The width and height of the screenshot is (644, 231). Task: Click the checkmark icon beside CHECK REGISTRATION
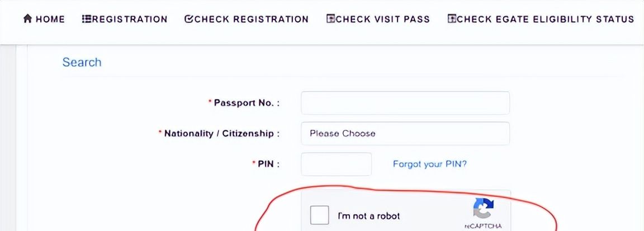(x=188, y=19)
